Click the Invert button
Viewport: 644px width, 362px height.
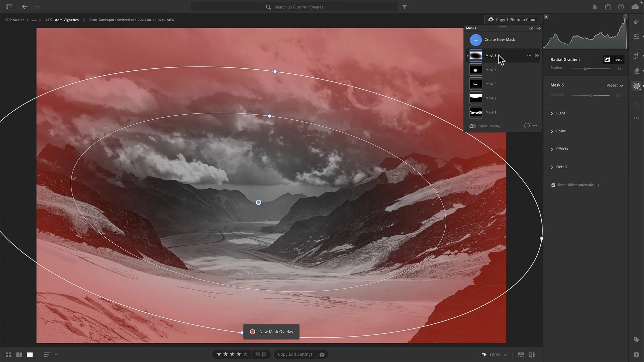tap(613, 60)
